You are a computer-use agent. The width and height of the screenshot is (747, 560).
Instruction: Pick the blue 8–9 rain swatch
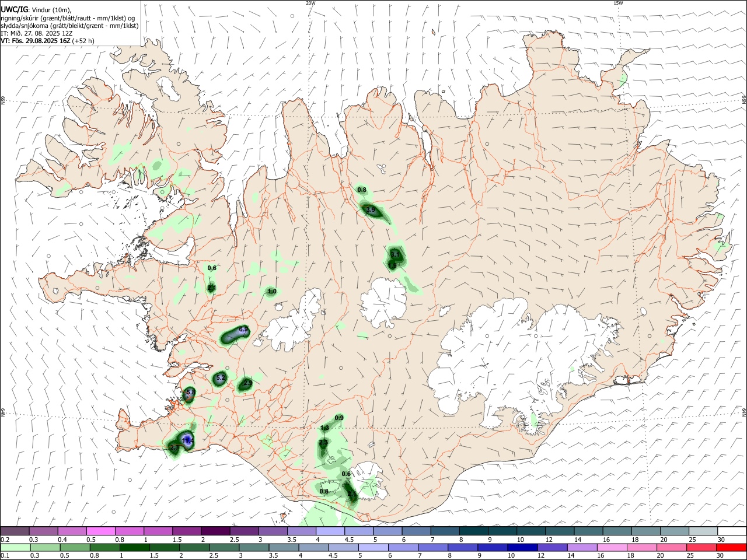click(463, 548)
